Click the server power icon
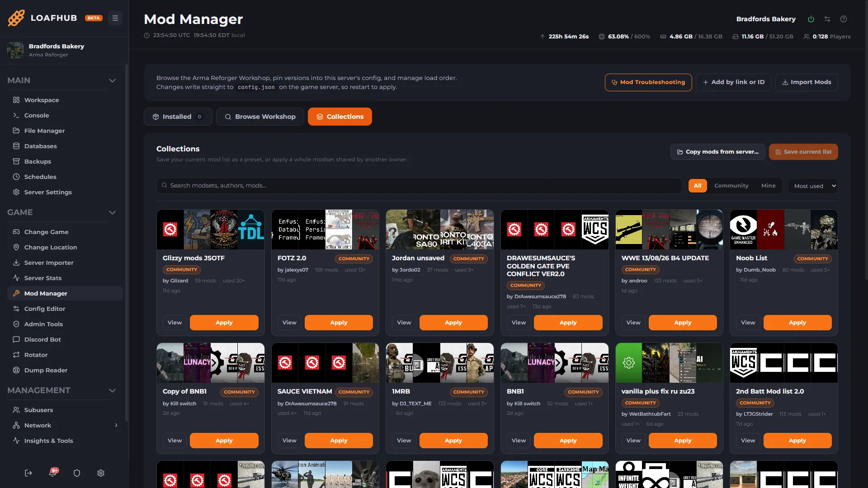868x488 pixels. point(811,19)
